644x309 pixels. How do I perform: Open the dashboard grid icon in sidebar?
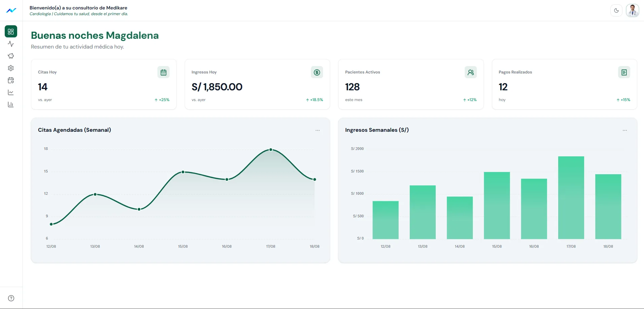pos(11,32)
